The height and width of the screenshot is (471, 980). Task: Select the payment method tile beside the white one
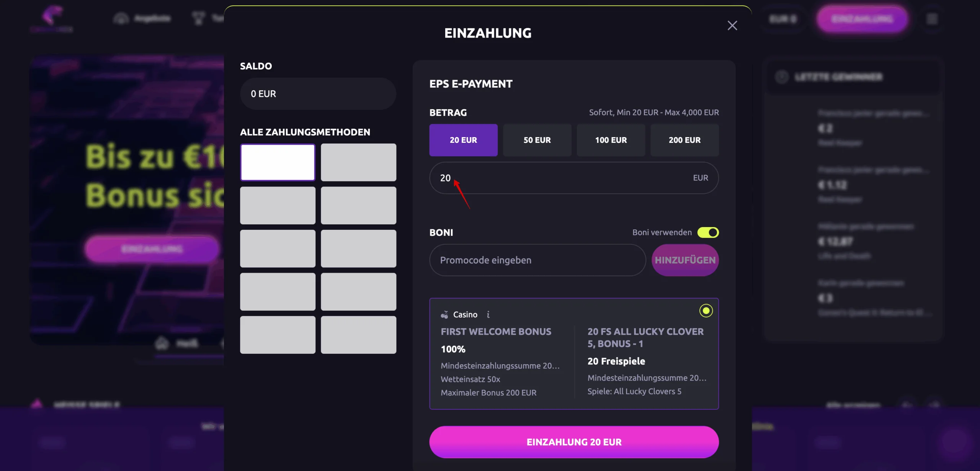point(358,162)
